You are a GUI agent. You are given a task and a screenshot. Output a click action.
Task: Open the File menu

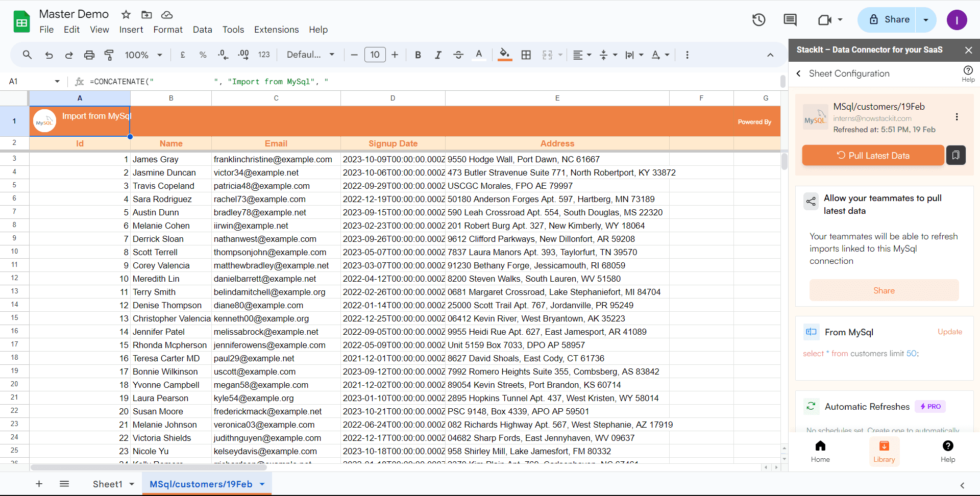click(46, 30)
